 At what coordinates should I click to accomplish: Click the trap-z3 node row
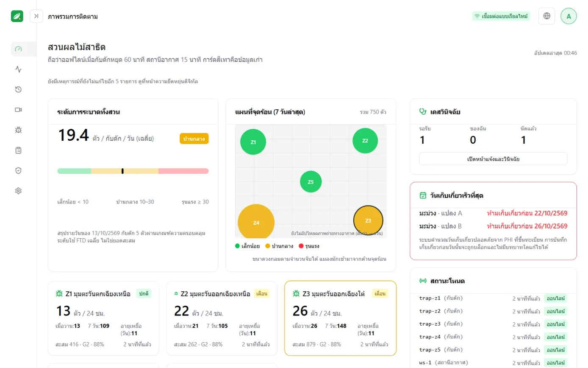[x=493, y=324]
